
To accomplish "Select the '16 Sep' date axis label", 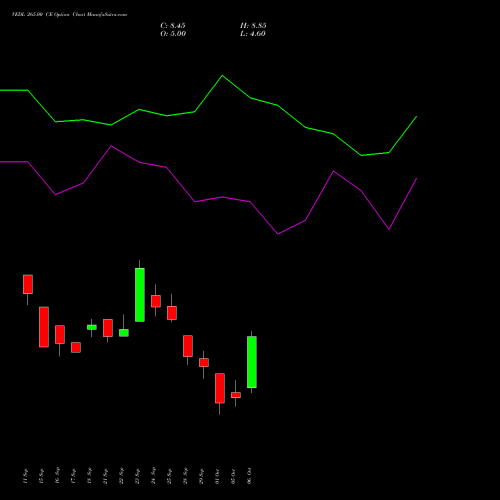I will (57, 476).
